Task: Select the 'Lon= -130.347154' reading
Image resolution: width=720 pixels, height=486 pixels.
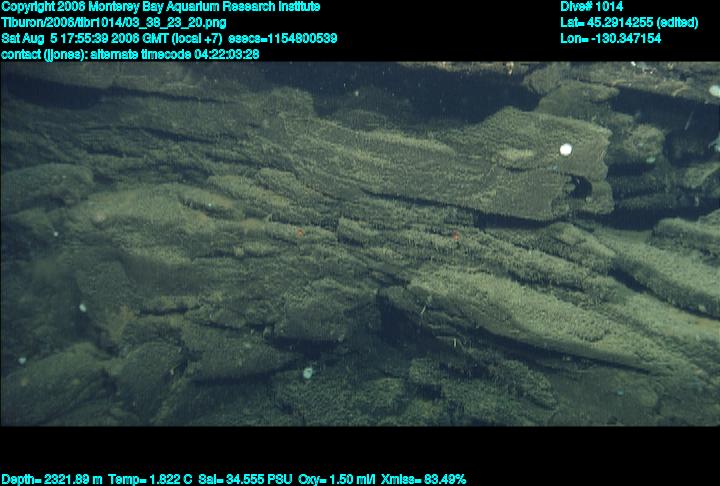Action: pos(611,38)
